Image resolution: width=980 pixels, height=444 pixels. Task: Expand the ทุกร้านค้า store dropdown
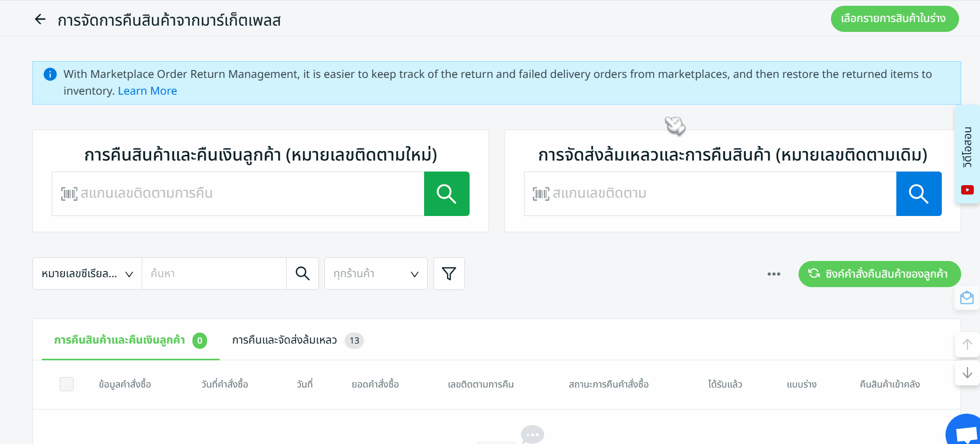375,274
